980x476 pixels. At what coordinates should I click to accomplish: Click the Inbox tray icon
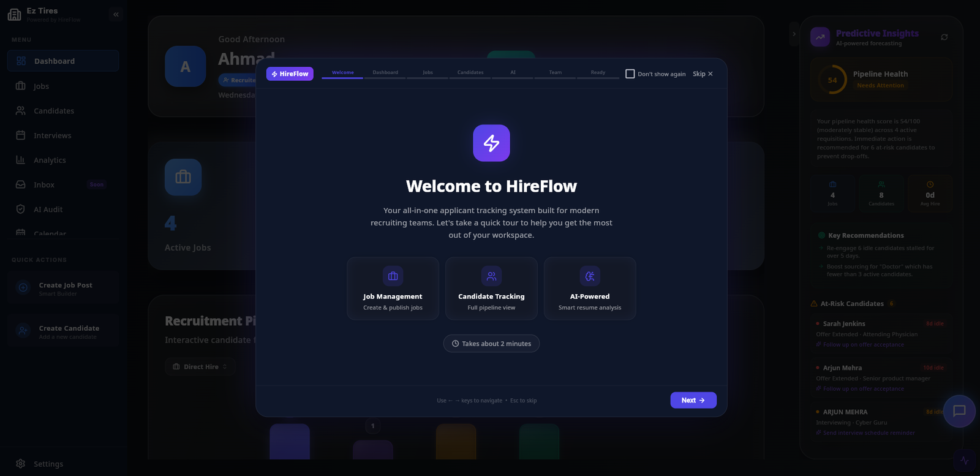tap(21, 184)
